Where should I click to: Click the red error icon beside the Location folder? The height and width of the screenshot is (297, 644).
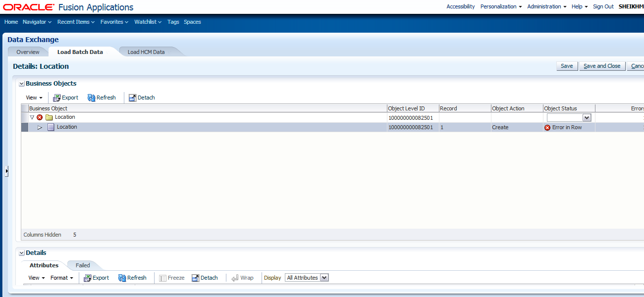click(x=40, y=117)
